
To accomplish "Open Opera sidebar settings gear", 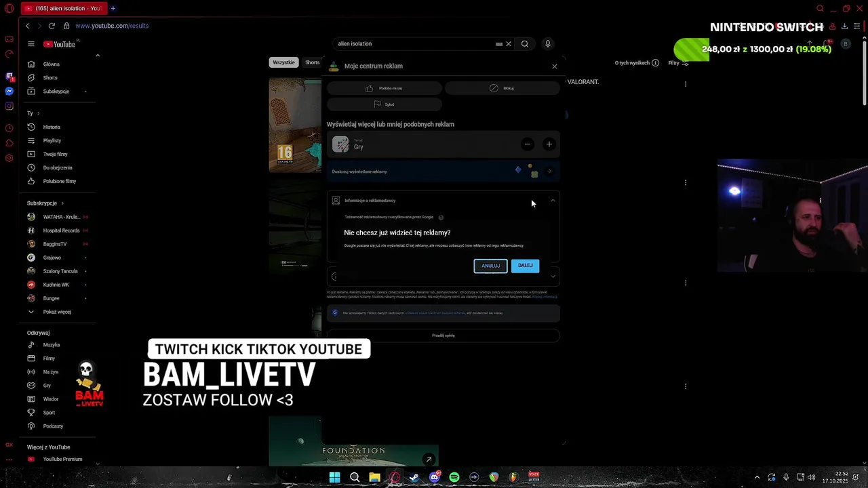I will 9,158.
